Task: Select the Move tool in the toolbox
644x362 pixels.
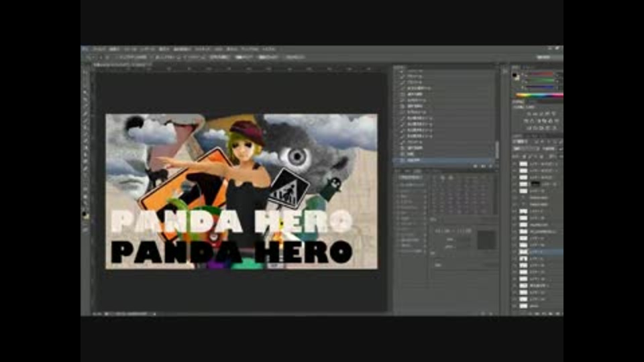Action: coord(86,72)
